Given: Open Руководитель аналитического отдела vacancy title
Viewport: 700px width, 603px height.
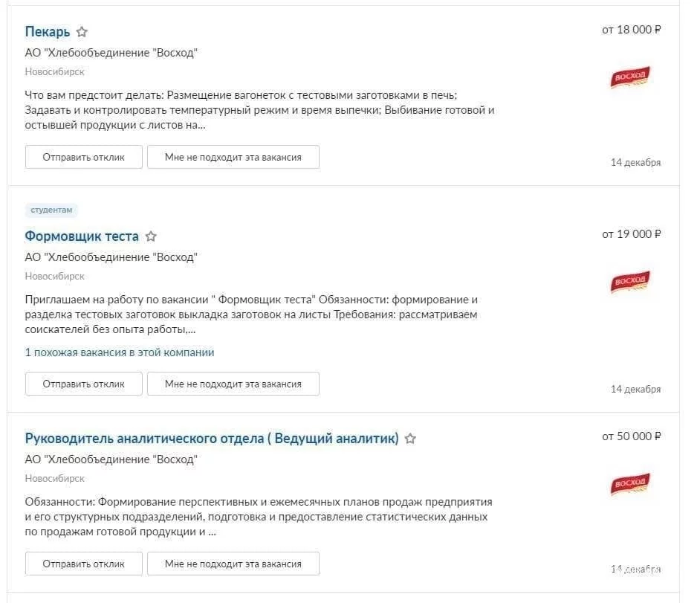Looking at the screenshot, I should coord(212,439).
